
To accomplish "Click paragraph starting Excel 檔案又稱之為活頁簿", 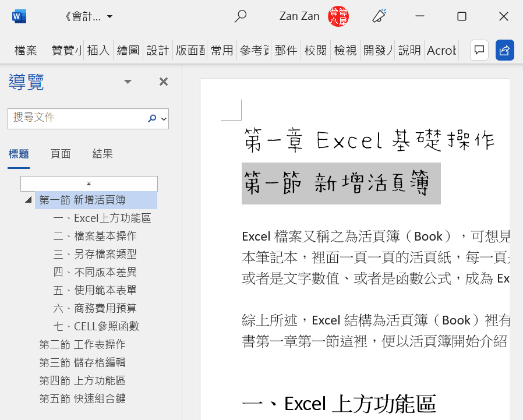I will pyautogui.click(x=376, y=257).
